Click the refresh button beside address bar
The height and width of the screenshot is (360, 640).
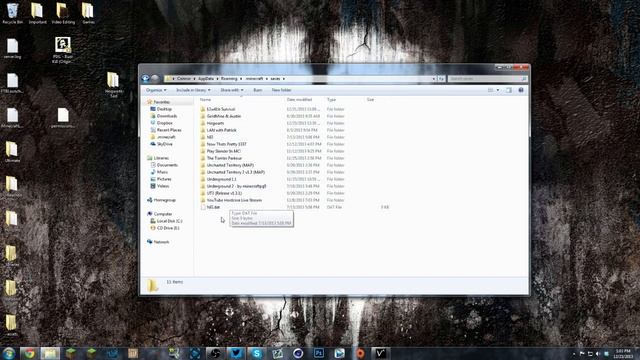[x=441, y=78]
